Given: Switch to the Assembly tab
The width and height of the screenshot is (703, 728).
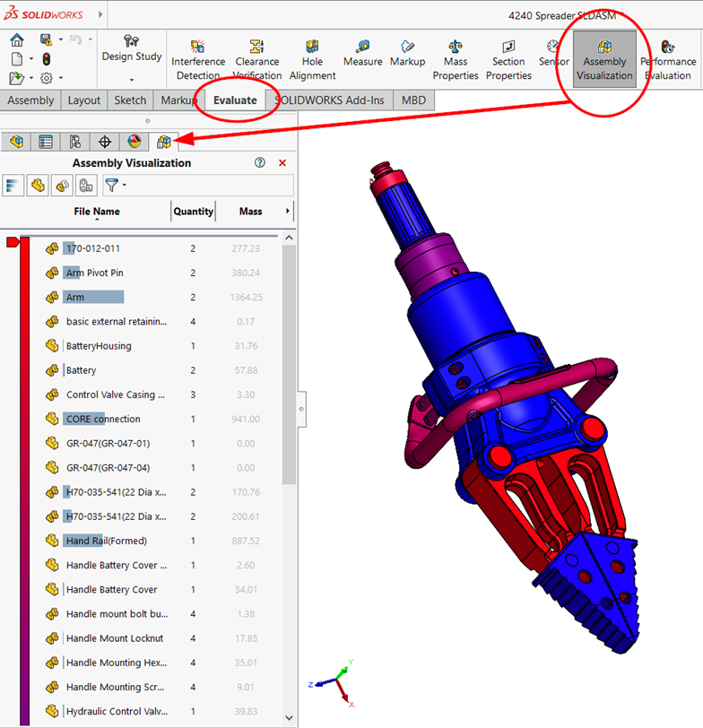Looking at the screenshot, I should click(x=30, y=100).
